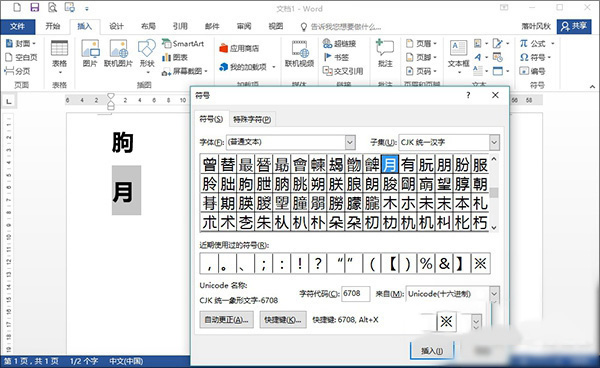The image size is (600, 368).
Task: Switch to the Home (开始) tab
Action: (x=52, y=26)
